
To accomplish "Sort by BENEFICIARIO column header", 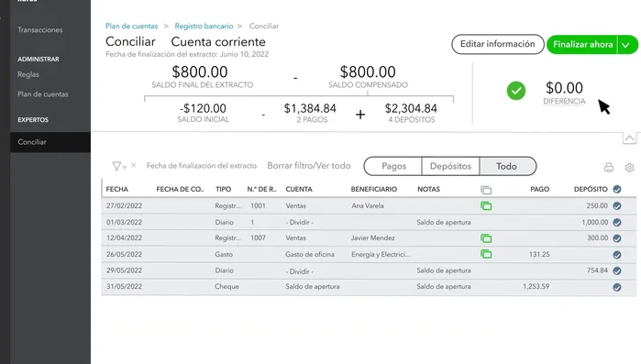I will click(373, 189).
